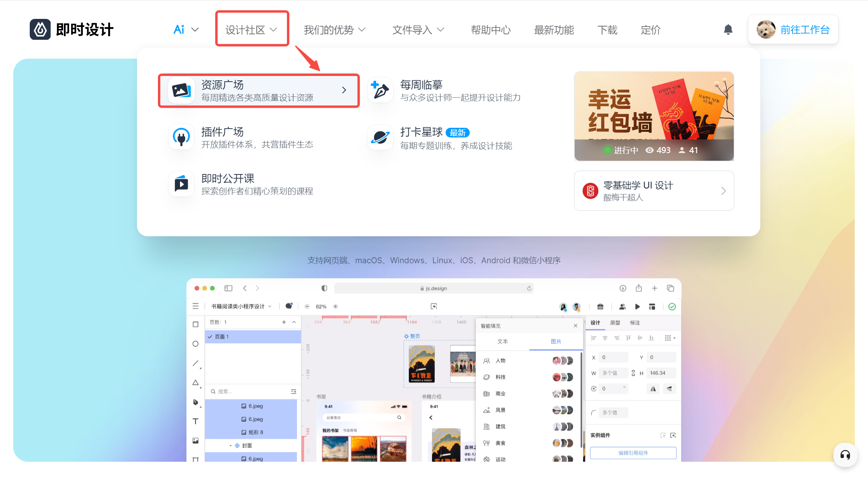
Task: Click the 插件广场 icon
Action: coord(182,137)
